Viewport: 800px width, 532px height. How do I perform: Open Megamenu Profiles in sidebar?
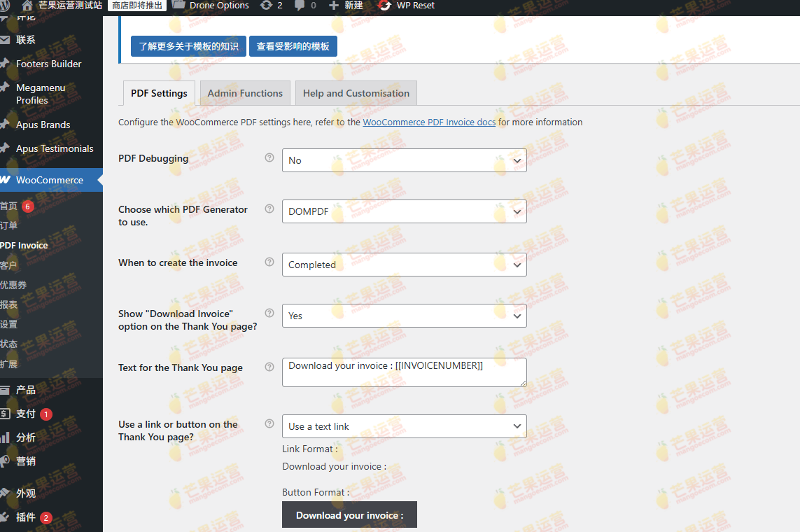41,94
